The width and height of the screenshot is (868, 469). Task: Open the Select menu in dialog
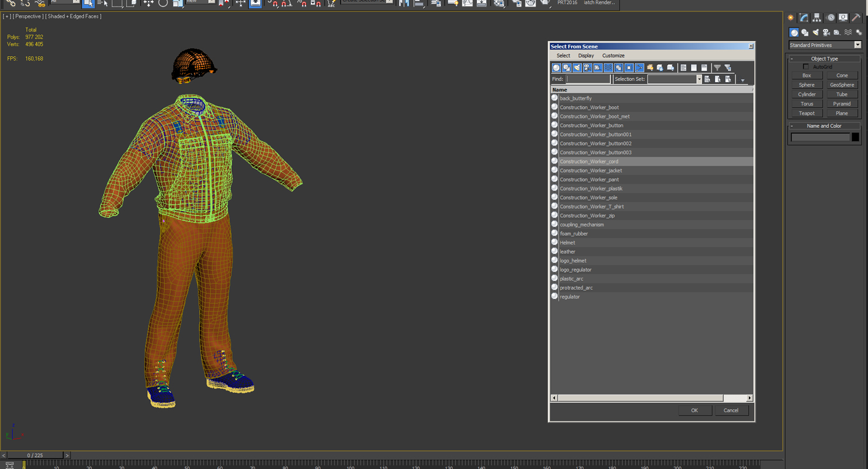coord(563,56)
